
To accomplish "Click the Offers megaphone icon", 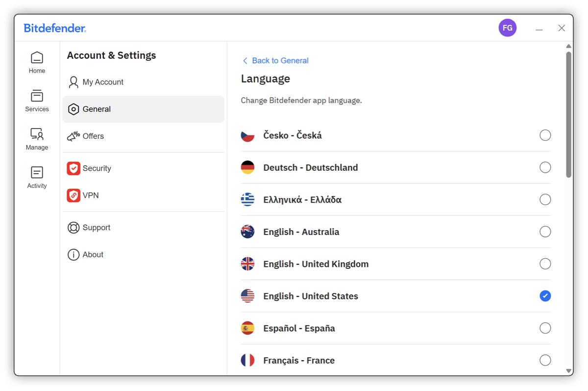I will tap(73, 136).
